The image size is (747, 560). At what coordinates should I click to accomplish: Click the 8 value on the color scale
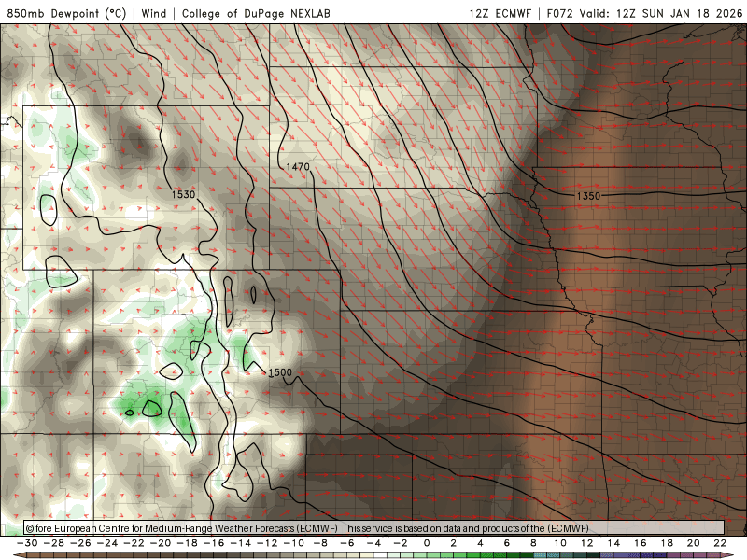[x=533, y=543]
